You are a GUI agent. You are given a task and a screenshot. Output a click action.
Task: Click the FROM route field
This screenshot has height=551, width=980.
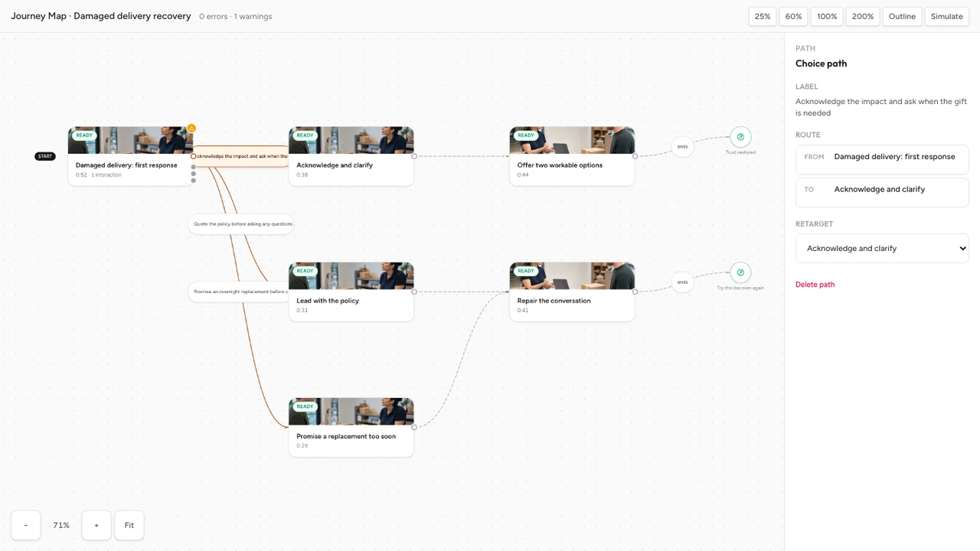coord(882,160)
